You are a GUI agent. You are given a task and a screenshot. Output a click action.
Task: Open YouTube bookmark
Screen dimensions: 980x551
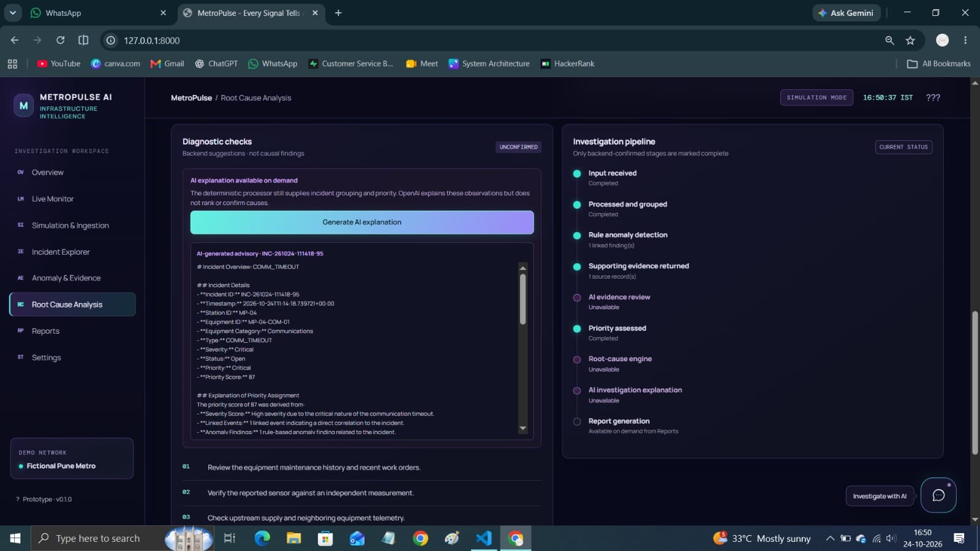click(x=59, y=64)
